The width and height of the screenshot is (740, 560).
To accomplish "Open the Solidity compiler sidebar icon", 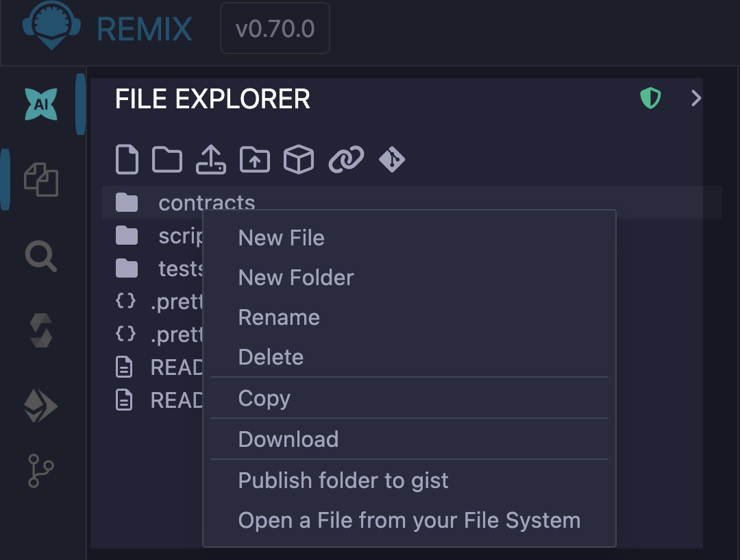I will coord(41,330).
